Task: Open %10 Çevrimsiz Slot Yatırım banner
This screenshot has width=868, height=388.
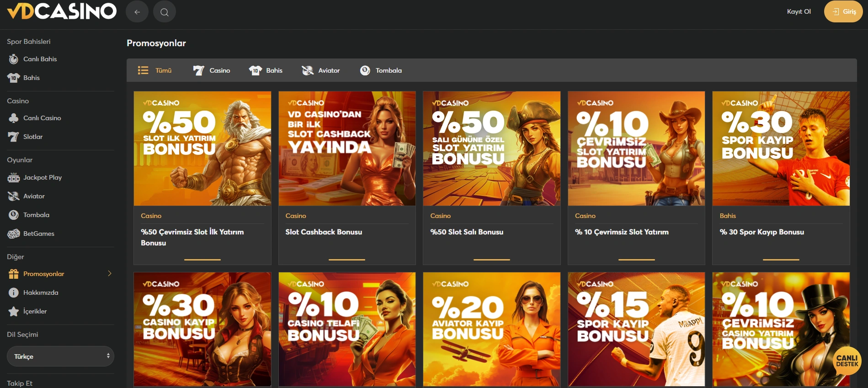Action: pyautogui.click(x=636, y=149)
